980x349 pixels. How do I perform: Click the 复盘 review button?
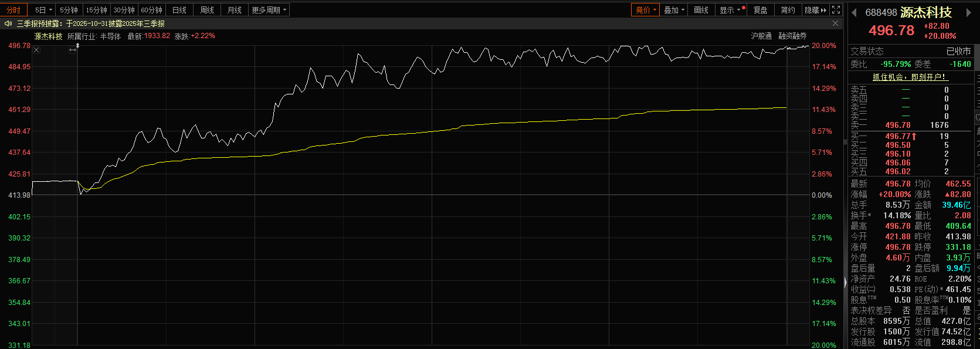pos(760,10)
